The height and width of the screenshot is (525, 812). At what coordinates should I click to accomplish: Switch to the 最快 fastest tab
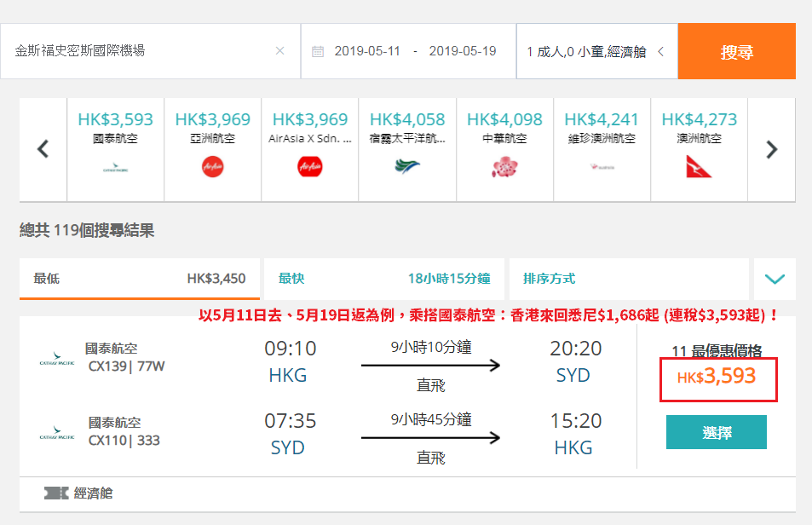coord(383,279)
